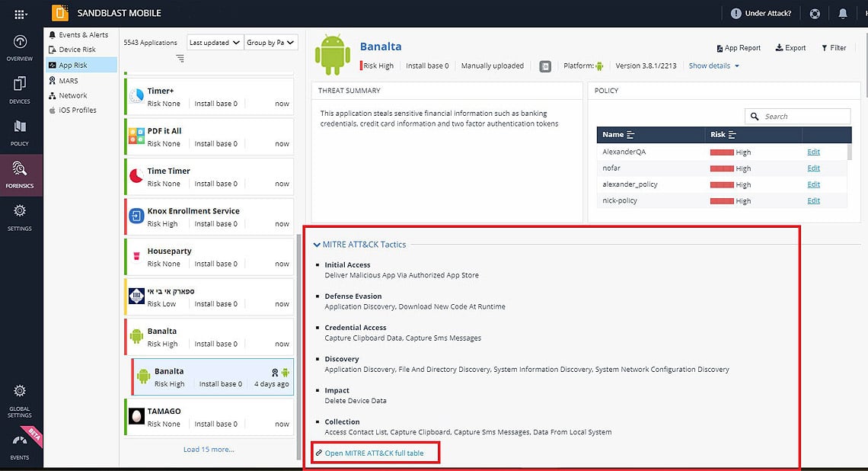Select the Banalta row updated 4 days ago
This screenshot has height=471, width=868.
tap(213, 376)
